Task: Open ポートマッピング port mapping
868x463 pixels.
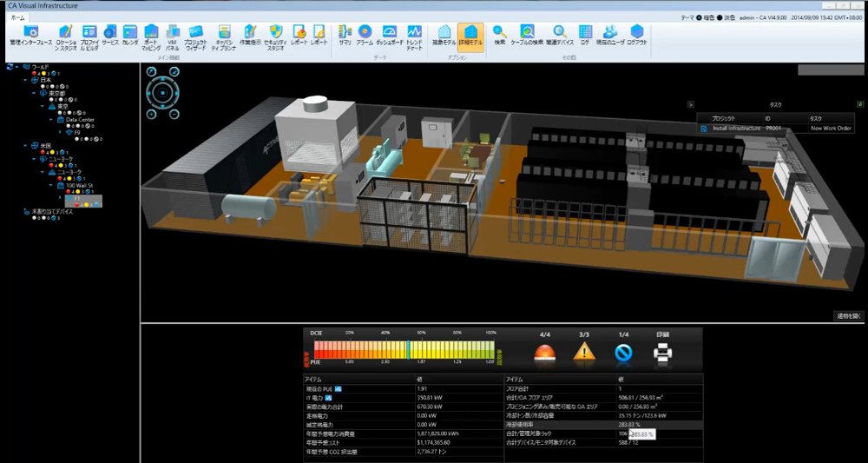Action: 151,37
